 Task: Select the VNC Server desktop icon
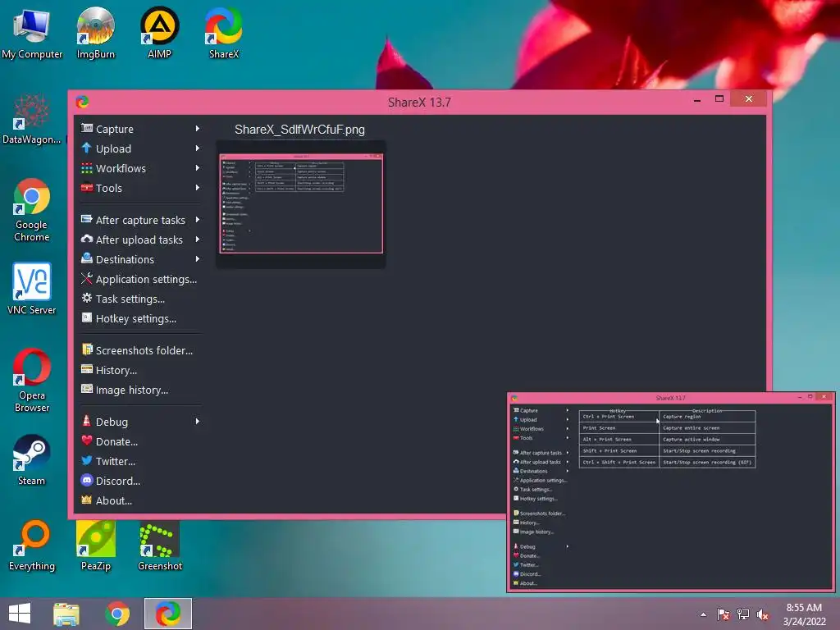tap(32, 290)
